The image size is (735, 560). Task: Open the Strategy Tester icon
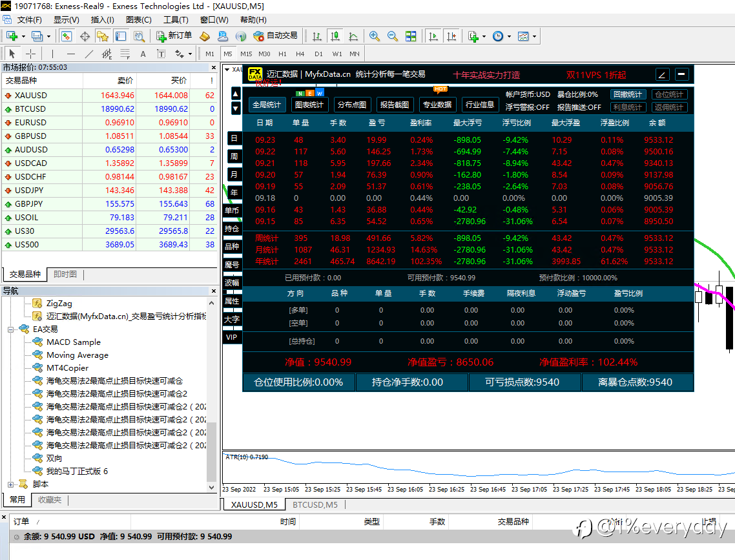tap(139, 36)
